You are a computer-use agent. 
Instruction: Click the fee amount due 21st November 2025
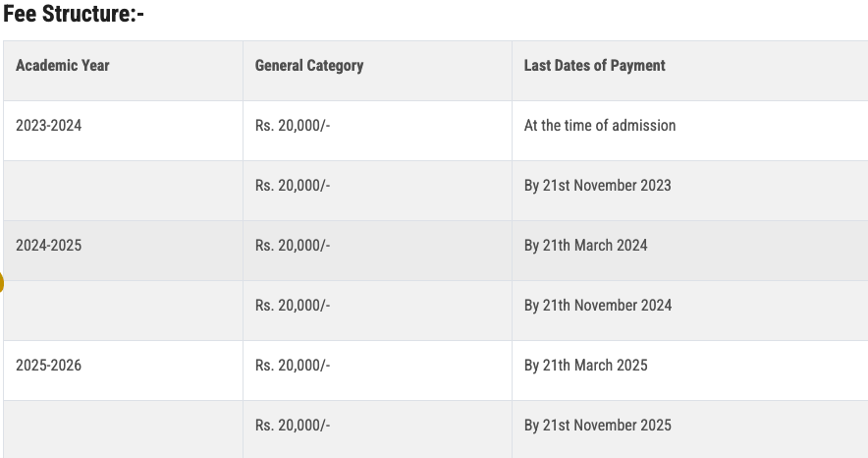293,426
